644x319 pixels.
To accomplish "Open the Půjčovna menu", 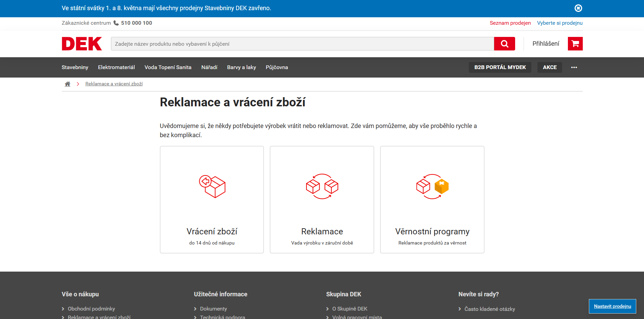I will pyautogui.click(x=277, y=67).
